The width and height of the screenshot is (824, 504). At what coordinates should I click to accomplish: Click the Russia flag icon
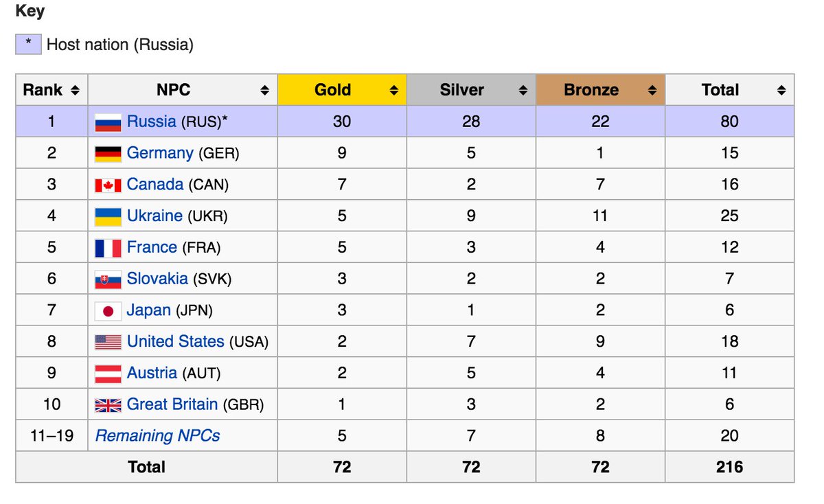click(108, 122)
